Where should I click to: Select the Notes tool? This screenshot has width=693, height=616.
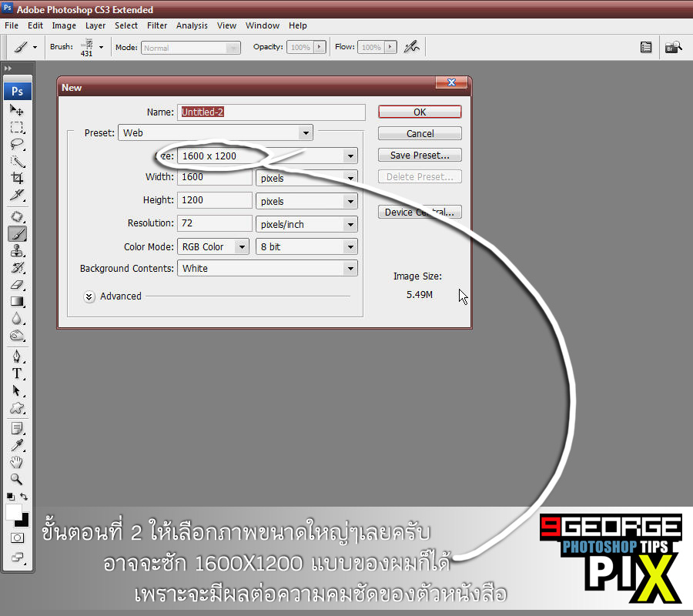pyautogui.click(x=17, y=428)
